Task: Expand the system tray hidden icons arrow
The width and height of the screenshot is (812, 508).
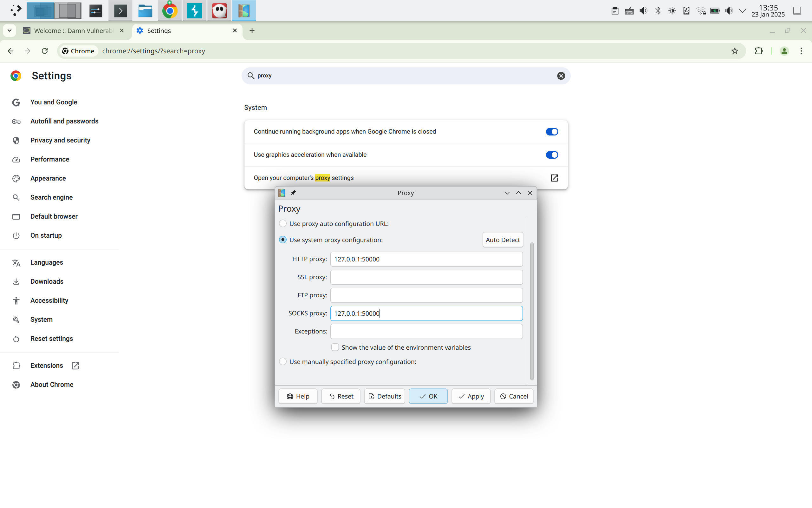Action: tap(743, 11)
